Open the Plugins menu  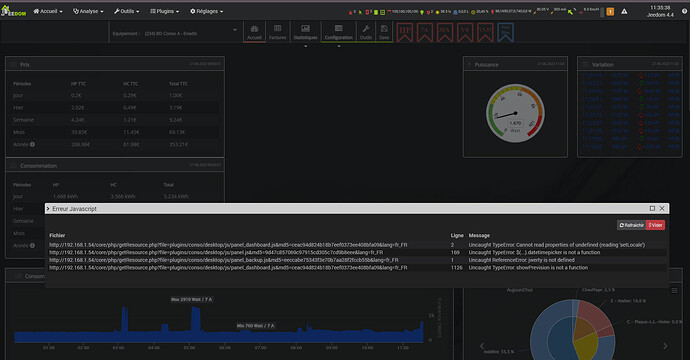165,11
